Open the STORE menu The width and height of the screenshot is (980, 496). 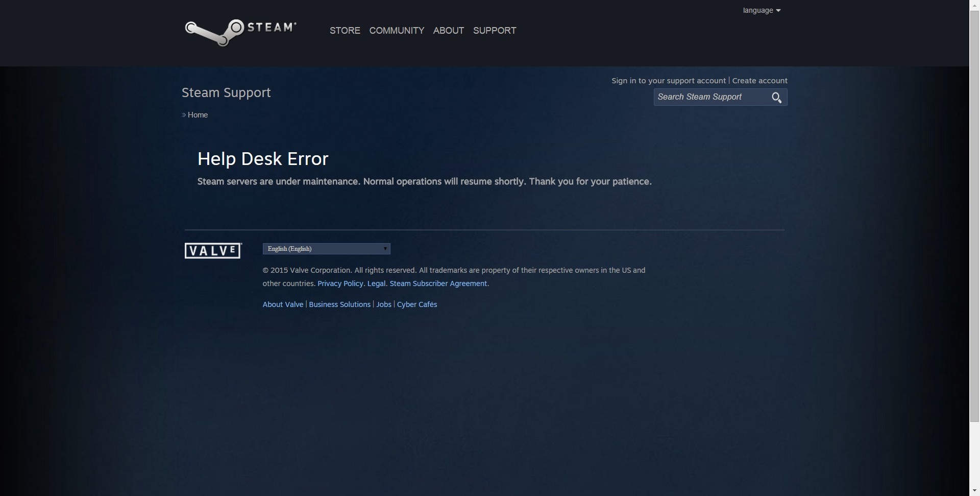tap(345, 31)
